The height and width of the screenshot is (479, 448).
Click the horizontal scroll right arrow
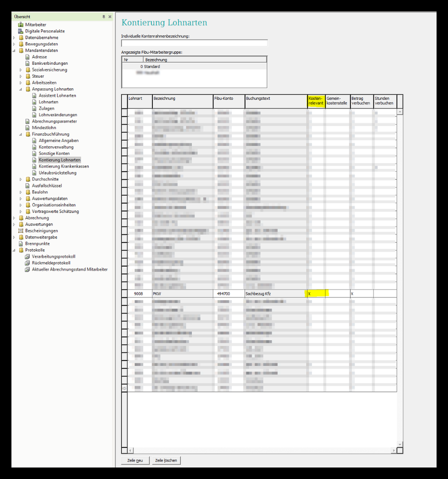394,450
